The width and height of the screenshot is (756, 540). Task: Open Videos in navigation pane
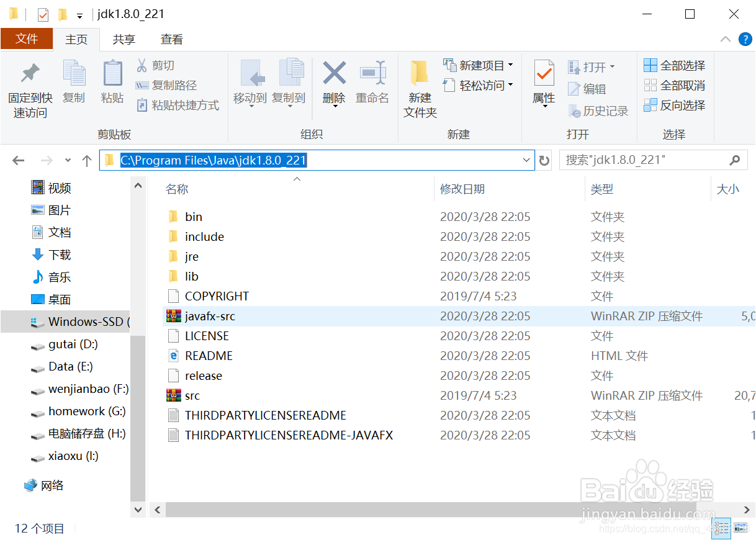click(x=52, y=187)
